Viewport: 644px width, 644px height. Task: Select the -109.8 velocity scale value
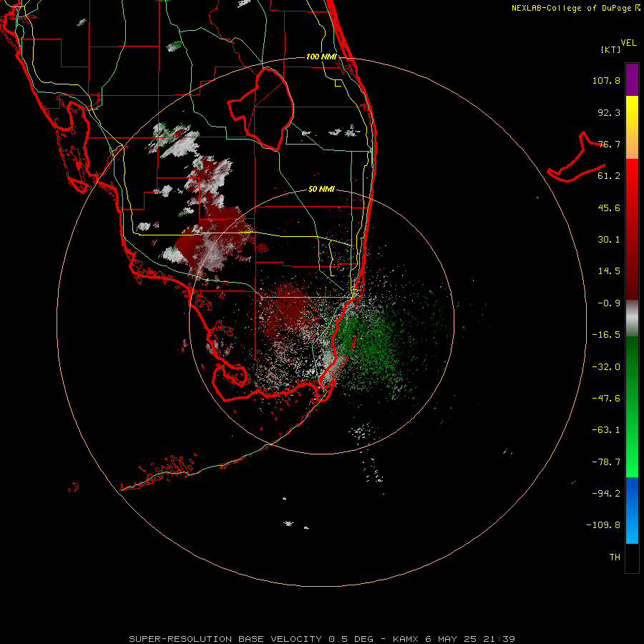pos(603,525)
